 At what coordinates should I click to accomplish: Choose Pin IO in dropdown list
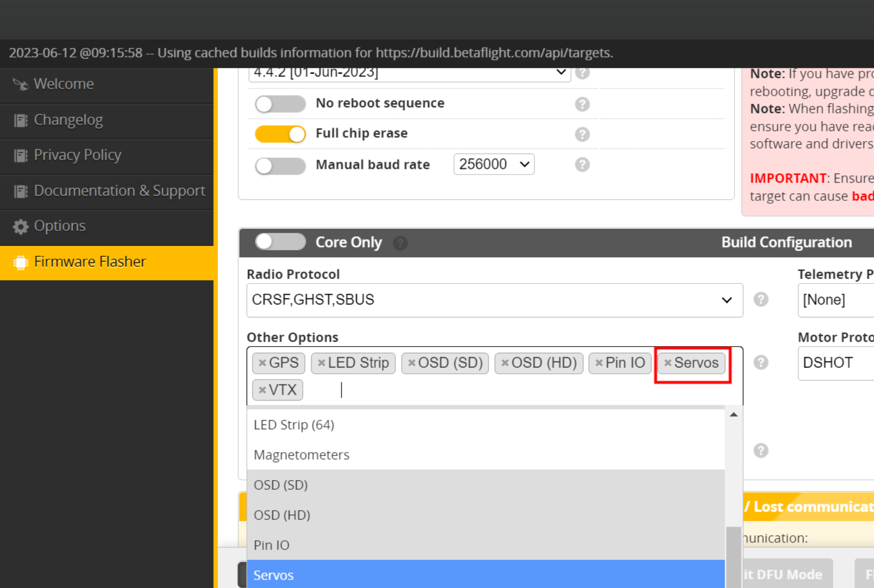tap(486, 545)
